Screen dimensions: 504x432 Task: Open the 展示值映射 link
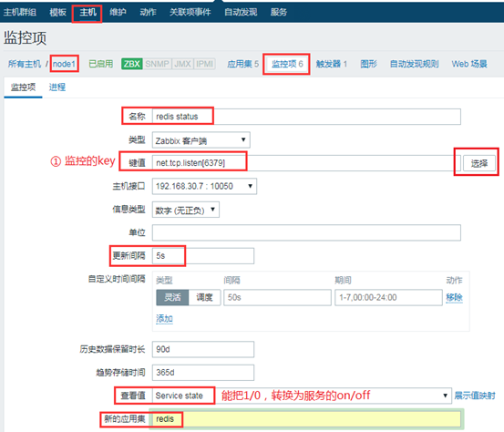click(475, 396)
